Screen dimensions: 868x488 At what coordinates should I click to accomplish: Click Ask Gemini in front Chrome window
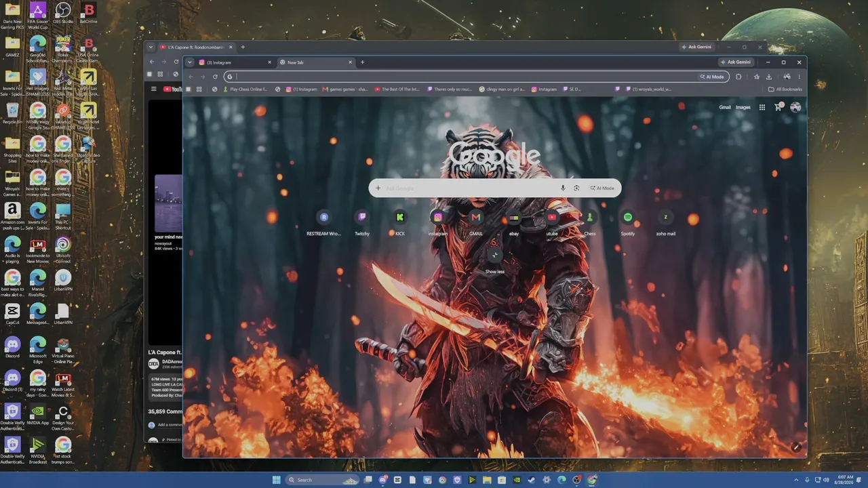tap(736, 62)
